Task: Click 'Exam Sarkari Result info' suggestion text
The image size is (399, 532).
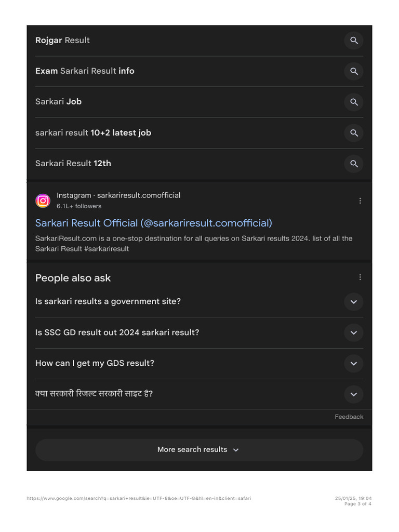Action: click(x=85, y=71)
